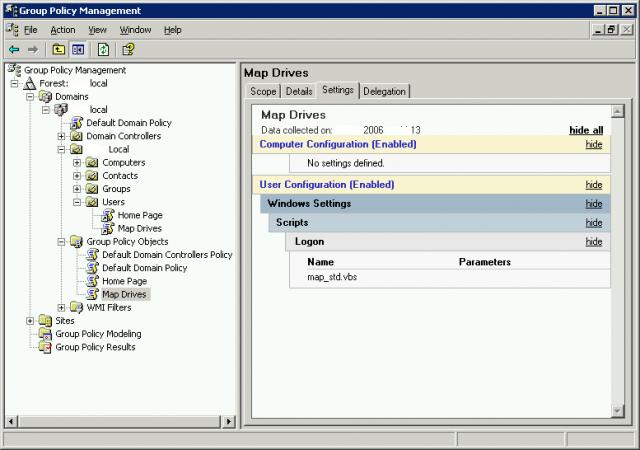Viewport: 640px width, 450px height.
Task: Hide the Windows Settings section
Action: coord(594,203)
